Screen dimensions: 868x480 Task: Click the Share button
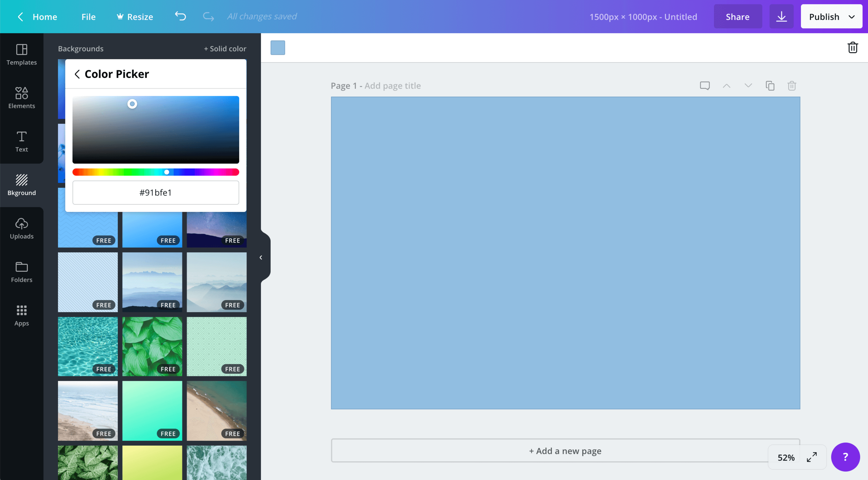737,16
